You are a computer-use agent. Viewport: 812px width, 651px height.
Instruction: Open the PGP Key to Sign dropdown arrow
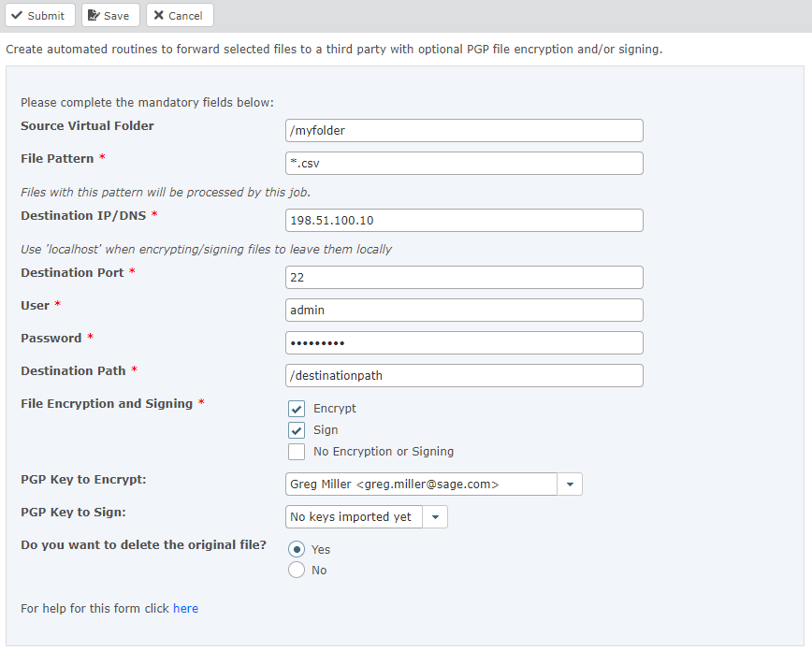pyautogui.click(x=435, y=516)
